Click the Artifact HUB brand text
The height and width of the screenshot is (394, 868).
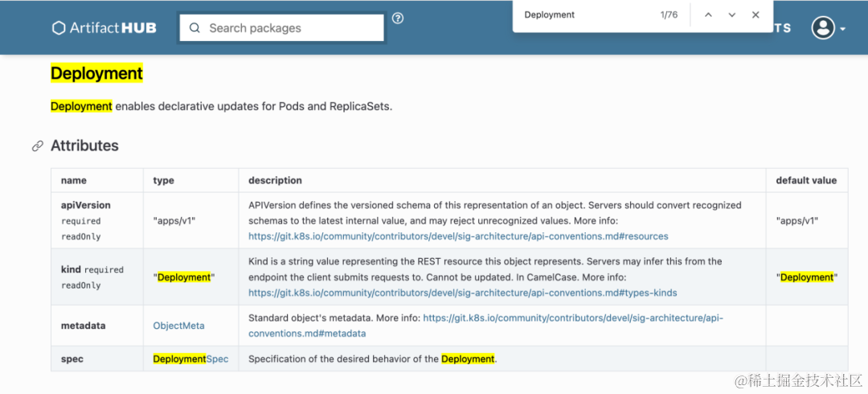pos(113,27)
